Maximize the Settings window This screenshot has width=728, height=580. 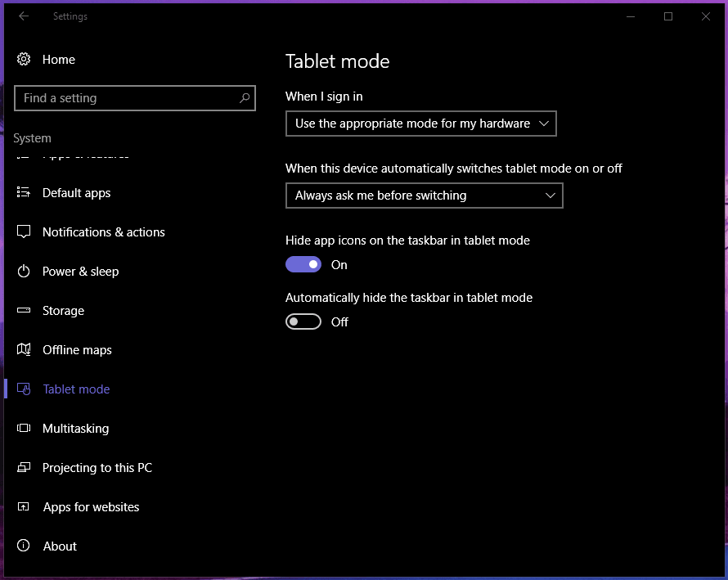tap(668, 16)
